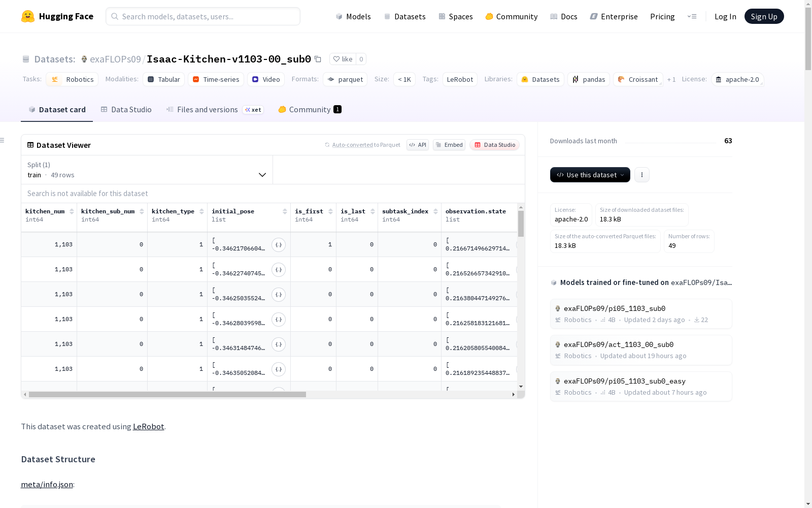Screen dimensions: 812x508
Task: Click the vertical table scrollbar thumb
Action: (521, 224)
